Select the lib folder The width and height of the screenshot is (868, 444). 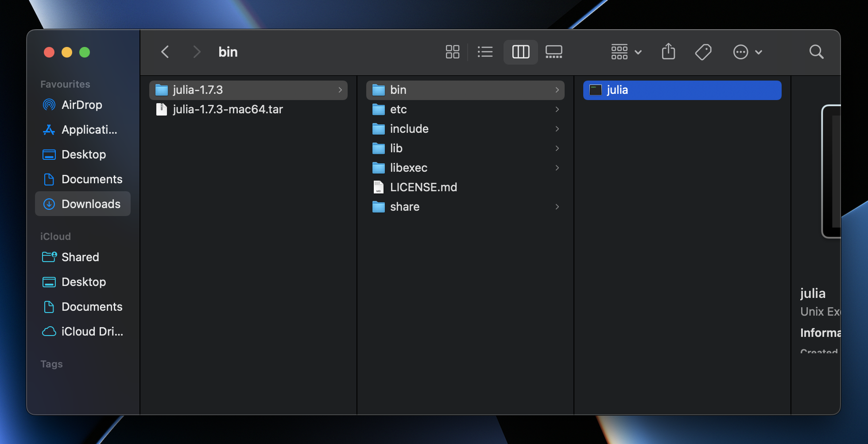[465, 148]
